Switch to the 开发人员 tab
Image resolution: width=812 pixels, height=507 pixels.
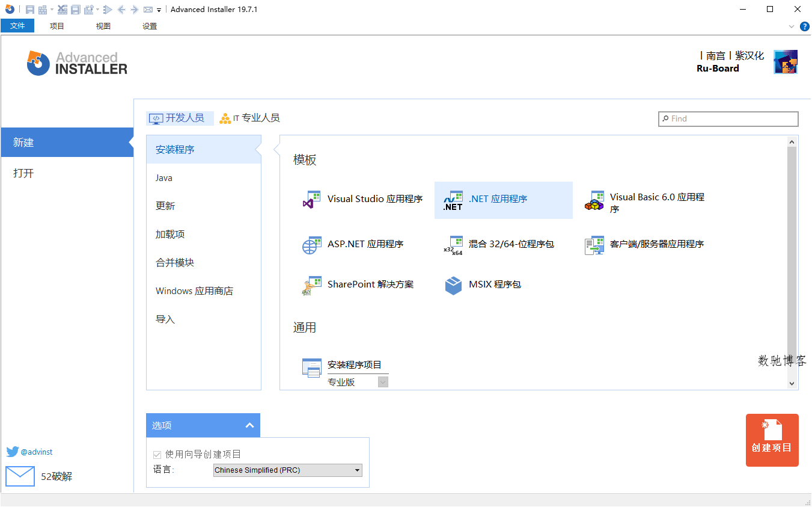click(x=180, y=118)
